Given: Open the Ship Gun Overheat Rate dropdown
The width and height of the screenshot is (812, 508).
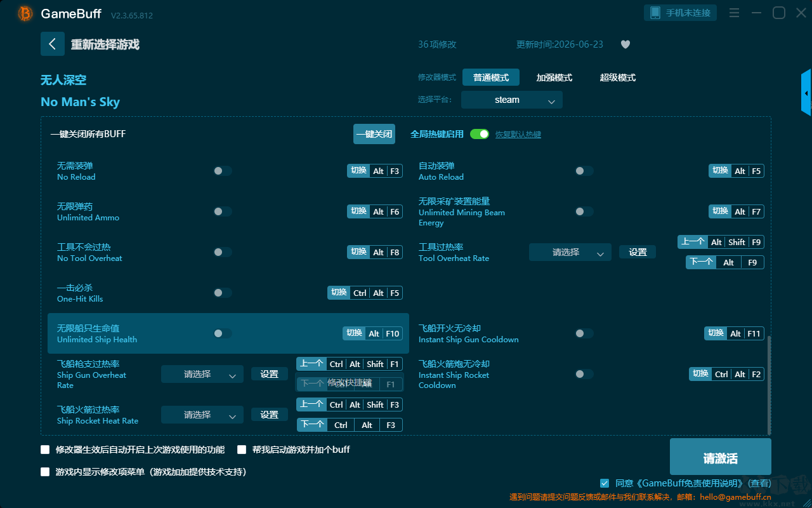Looking at the screenshot, I should point(202,374).
